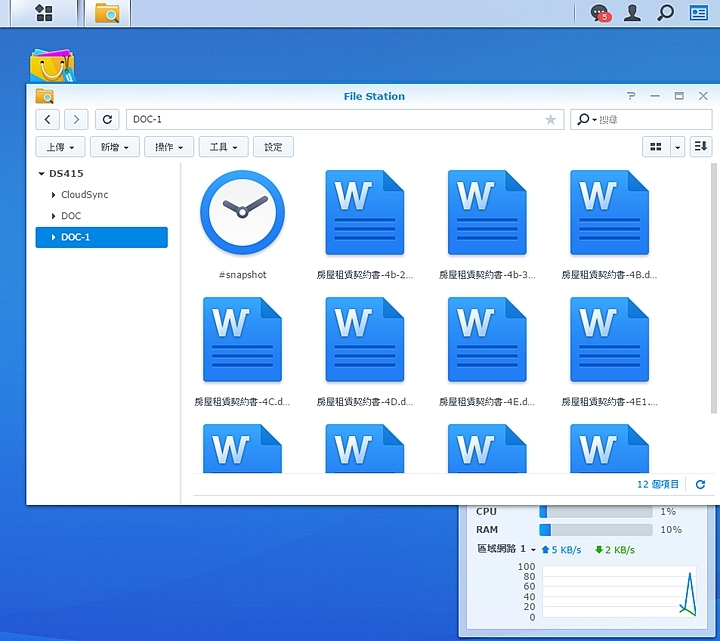The height and width of the screenshot is (641, 720).
Task: Expand the CloudSync folder tree node
Action: 53,195
